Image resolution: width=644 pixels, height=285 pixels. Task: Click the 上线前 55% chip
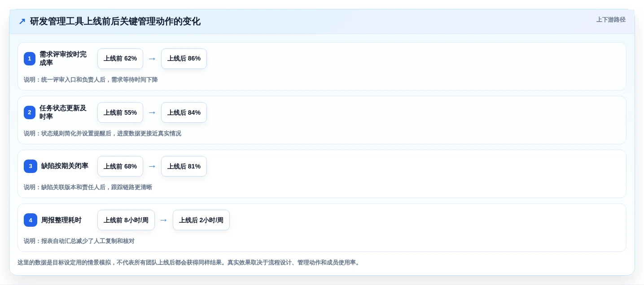coord(120,112)
